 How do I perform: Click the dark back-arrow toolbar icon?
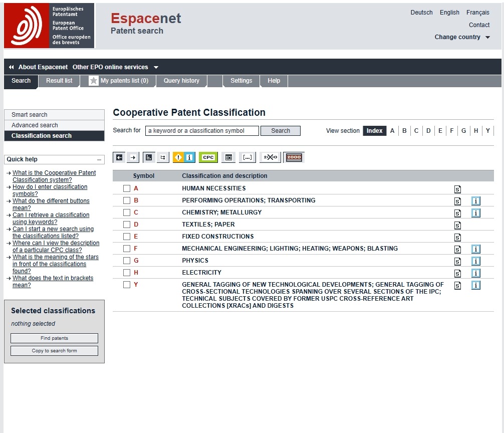pos(119,157)
